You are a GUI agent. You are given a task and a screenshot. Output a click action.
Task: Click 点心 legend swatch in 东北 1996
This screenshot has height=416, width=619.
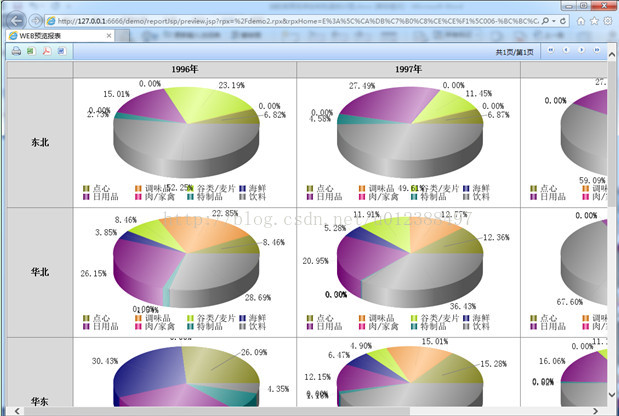coord(86,189)
